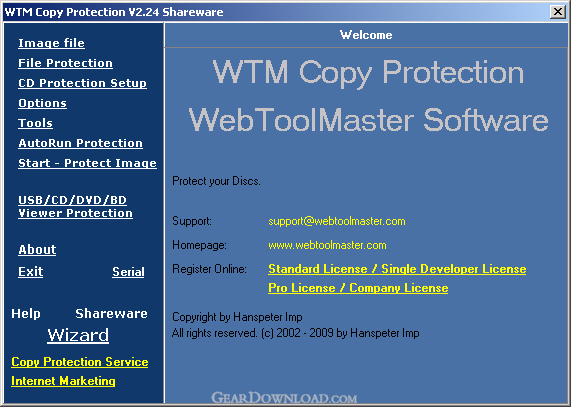Select Tools in sidebar
The image size is (571, 407).
pyautogui.click(x=35, y=123)
